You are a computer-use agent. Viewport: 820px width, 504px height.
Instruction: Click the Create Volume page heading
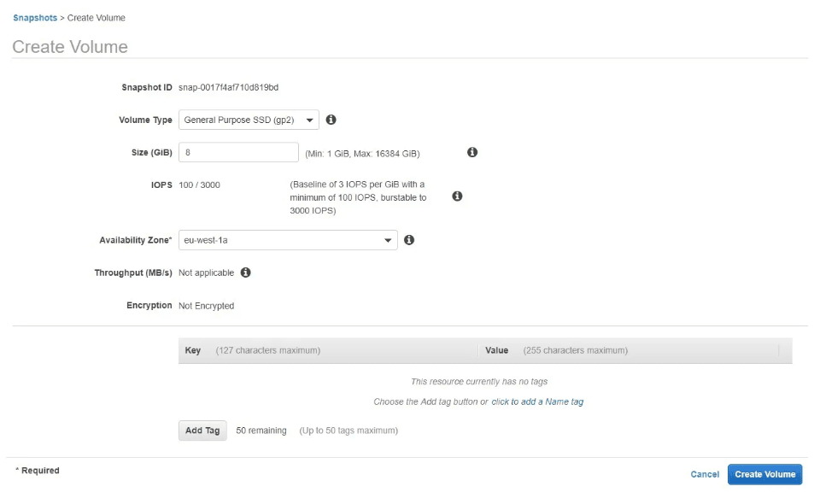70,47
